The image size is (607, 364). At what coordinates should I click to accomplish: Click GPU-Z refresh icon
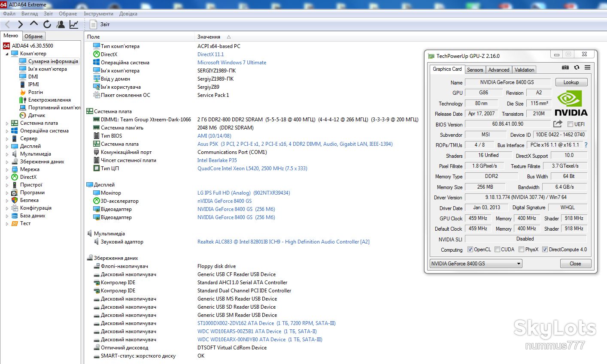tap(577, 67)
